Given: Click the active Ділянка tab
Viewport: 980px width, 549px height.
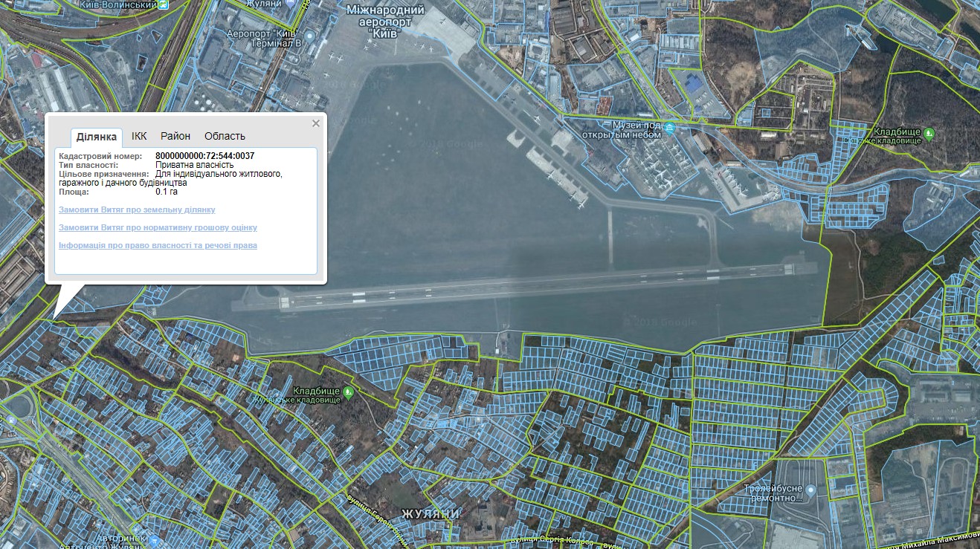Looking at the screenshot, I should pos(97,137).
